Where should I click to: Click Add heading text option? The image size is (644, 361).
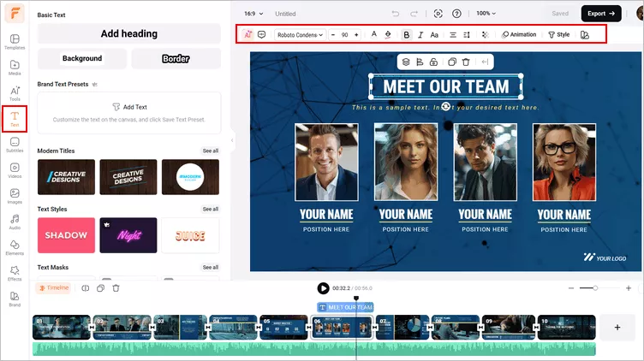click(129, 33)
